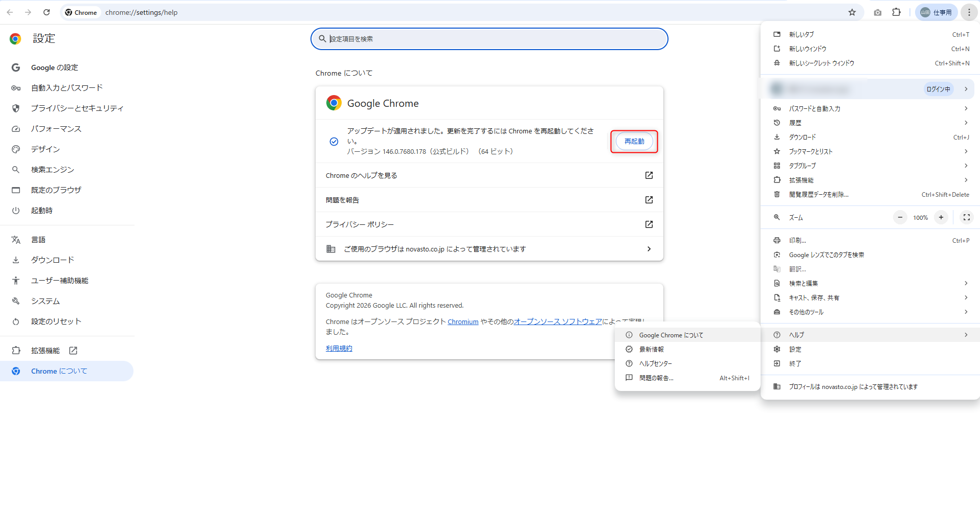Open 言語 settings section
This screenshot has height=506, width=980.
click(x=66, y=240)
